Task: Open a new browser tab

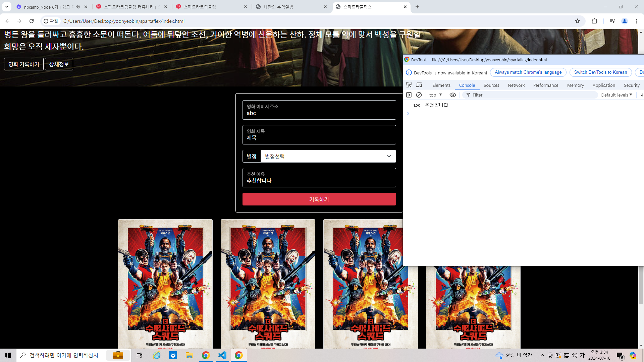Action: 417,7
